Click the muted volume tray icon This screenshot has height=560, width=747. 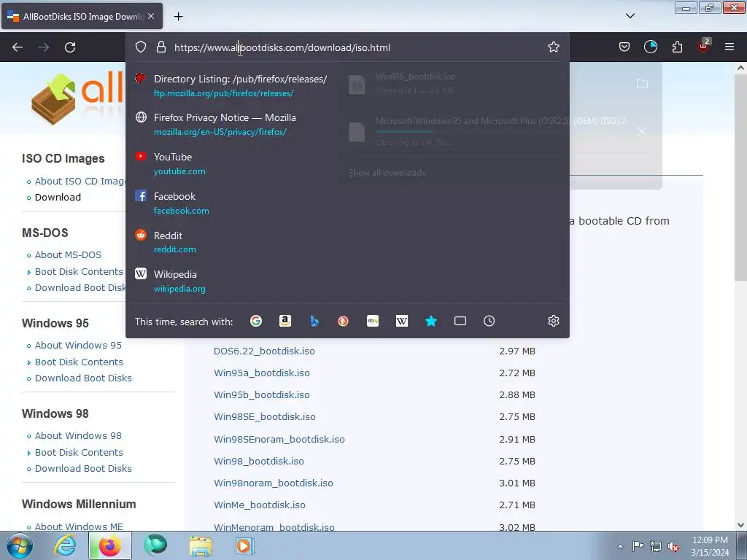click(x=673, y=546)
